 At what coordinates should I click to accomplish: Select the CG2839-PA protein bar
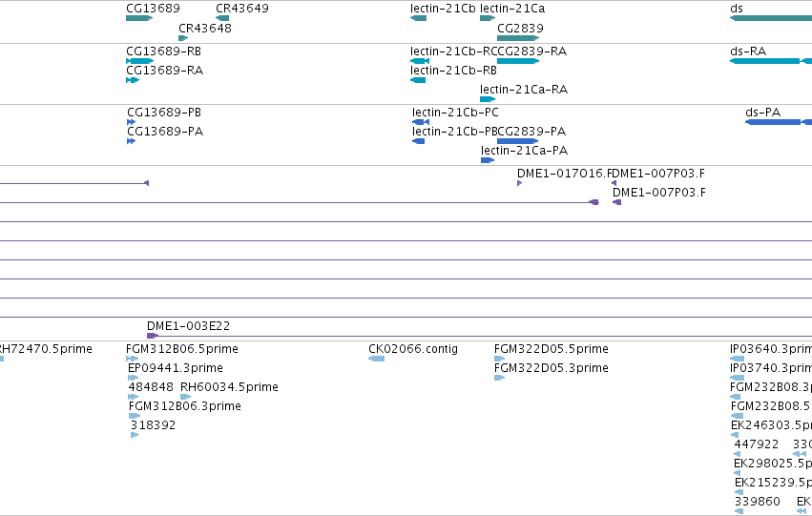[x=518, y=141]
